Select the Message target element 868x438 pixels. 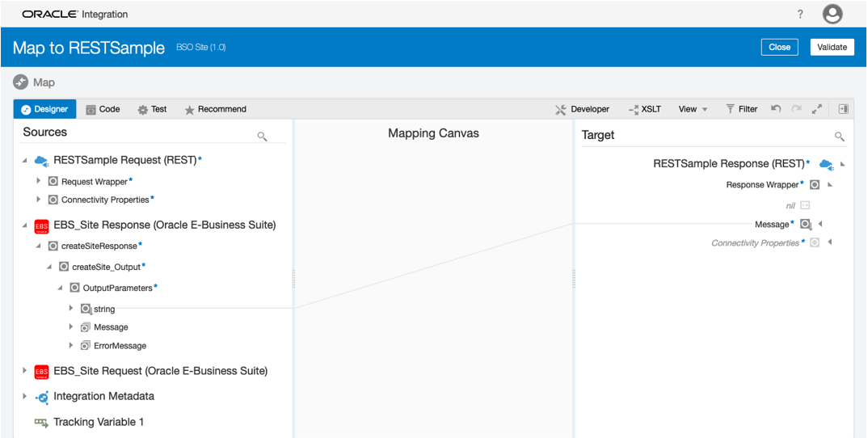tap(772, 225)
